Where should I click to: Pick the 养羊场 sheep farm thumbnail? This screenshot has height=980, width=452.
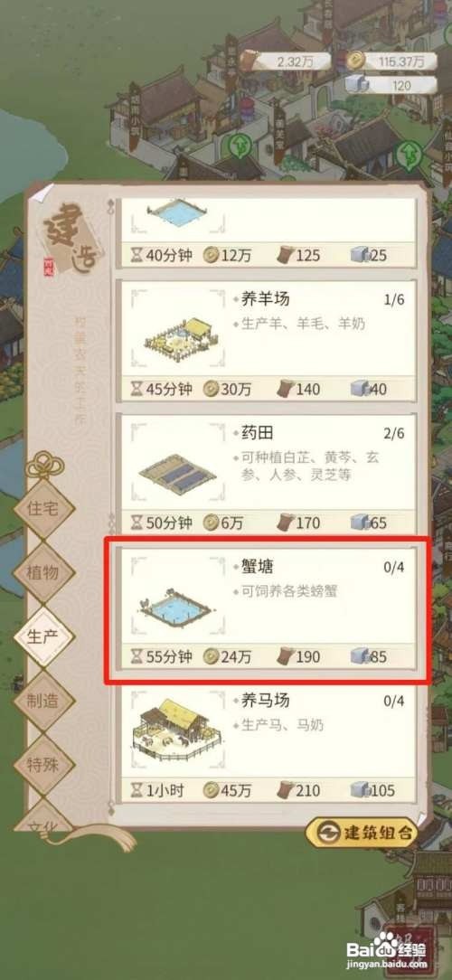[177, 335]
